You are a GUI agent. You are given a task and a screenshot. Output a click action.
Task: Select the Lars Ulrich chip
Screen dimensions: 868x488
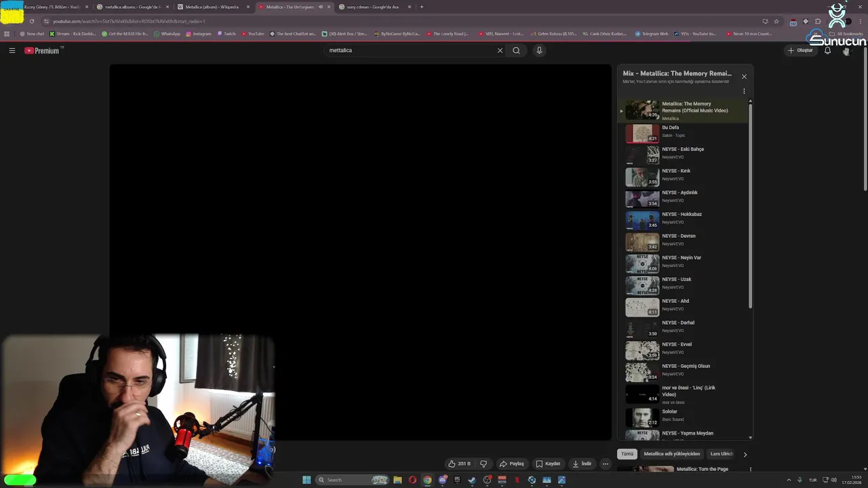(722, 454)
